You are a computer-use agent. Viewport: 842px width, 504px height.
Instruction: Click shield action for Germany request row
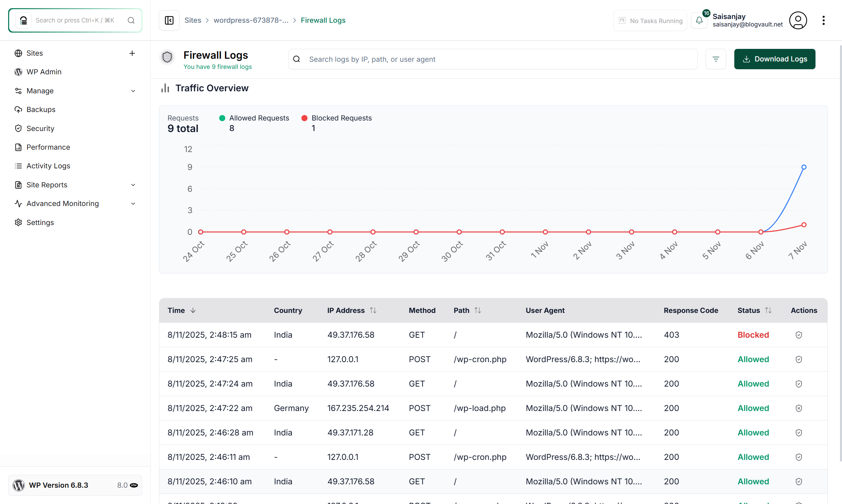pos(799,408)
